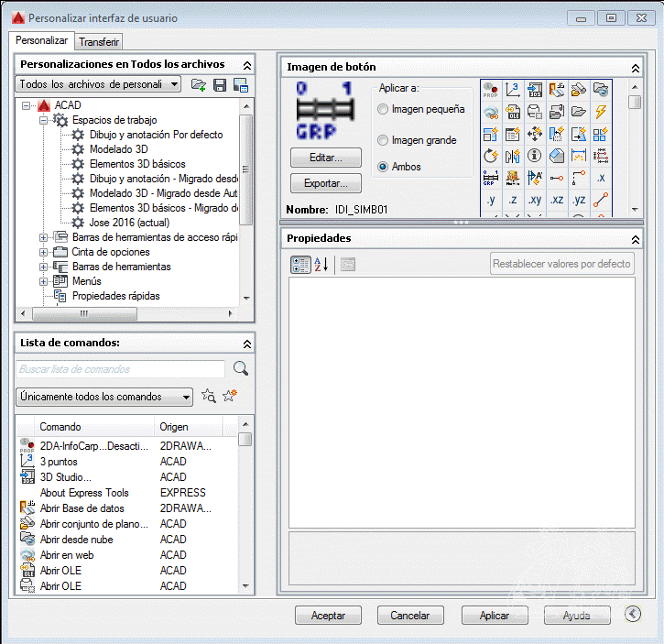Select the '.xz' point filter icon
Screen dimensions: 664x644
[557, 200]
